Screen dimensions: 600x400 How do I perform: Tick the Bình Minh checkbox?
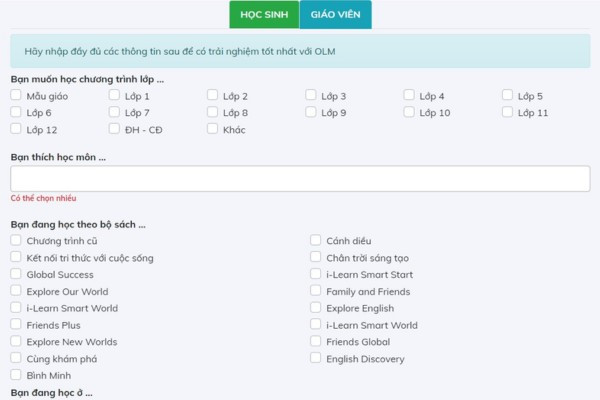[16, 375]
